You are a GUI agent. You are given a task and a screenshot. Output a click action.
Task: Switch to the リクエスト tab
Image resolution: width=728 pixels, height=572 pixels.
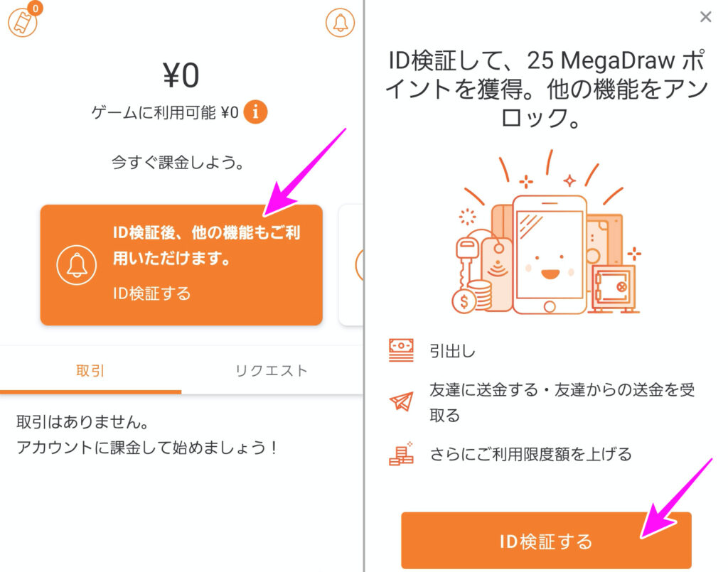pos(272,371)
